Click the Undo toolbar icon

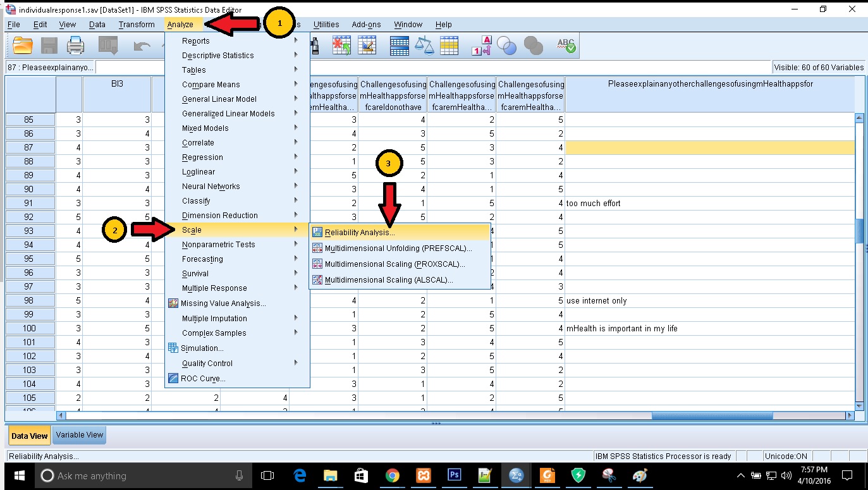click(142, 45)
